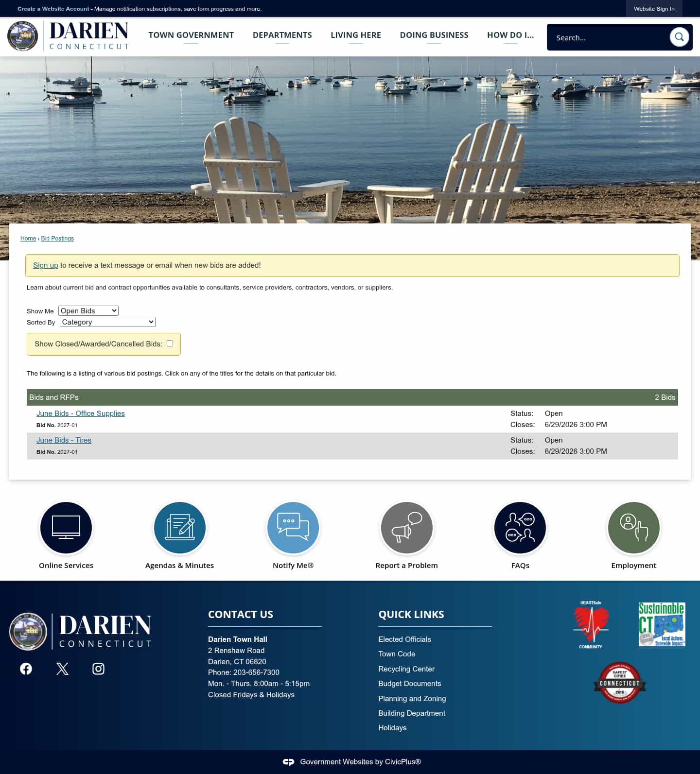The width and height of the screenshot is (700, 774).
Task: Click the Safest Cities Connecticut badge
Action: click(620, 683)
